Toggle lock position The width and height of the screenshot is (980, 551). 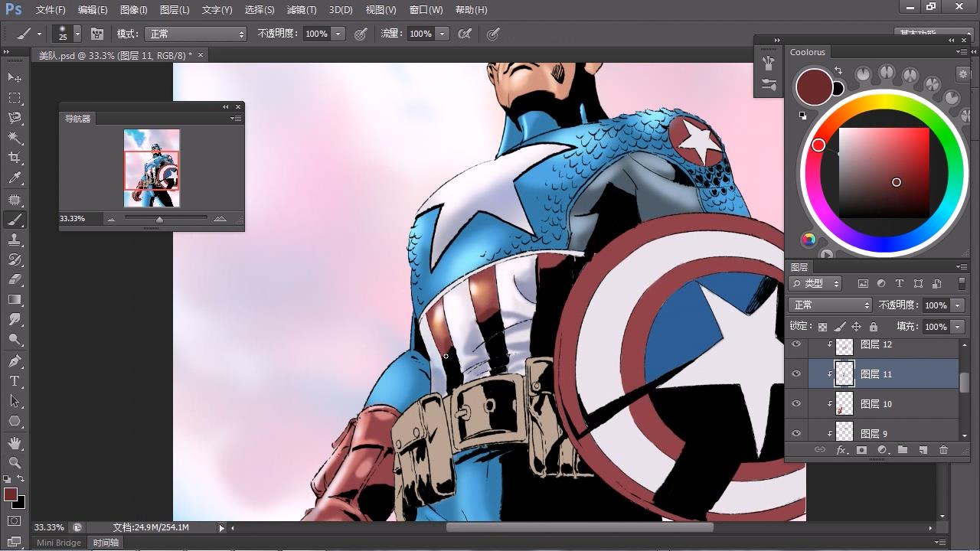click(x=856, y=327)
